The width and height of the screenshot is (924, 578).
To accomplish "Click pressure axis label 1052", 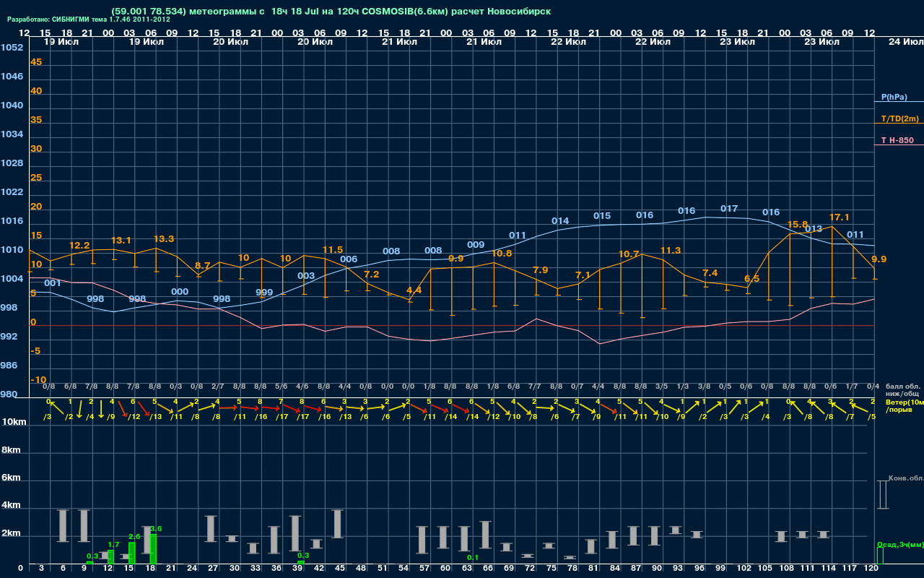I will pos(12,48).
